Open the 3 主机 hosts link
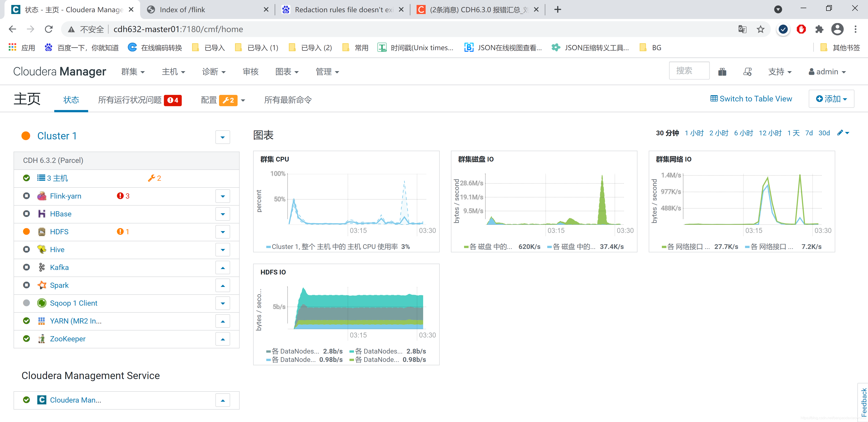This screenshot has height=422, width=868. coord(53,178)
